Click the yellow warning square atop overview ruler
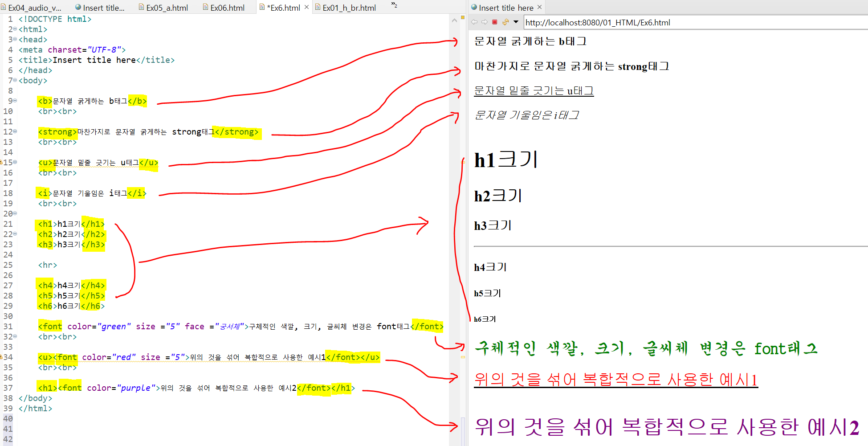Image resolution: width=868 pixels, height=446 pixels. (x=463, y=17)
